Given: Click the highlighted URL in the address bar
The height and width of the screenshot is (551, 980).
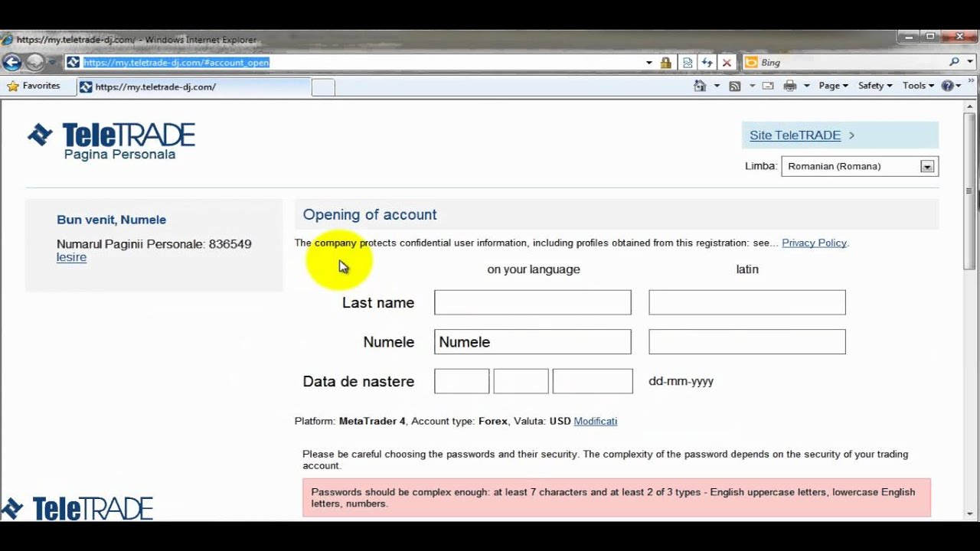Looking at the screenshot, I should tap(176, 63).
